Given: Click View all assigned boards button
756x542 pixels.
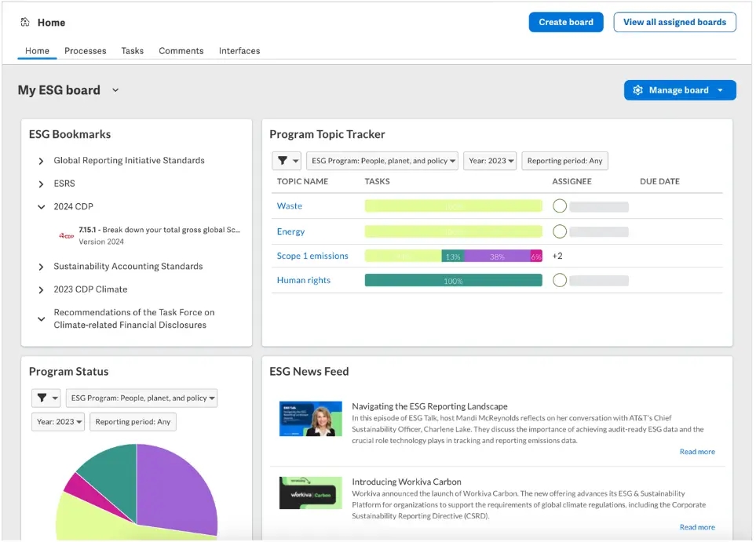Looking at the screenshot, I should click(674, 22).
